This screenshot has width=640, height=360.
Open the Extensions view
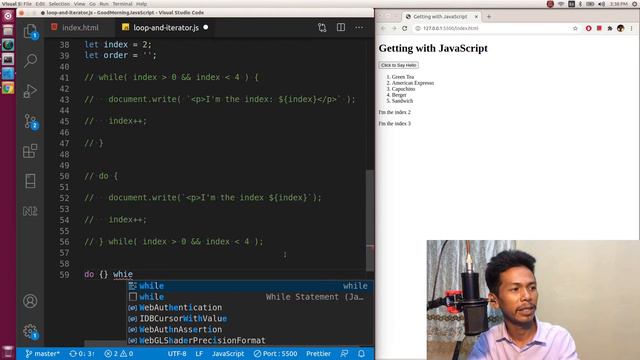[x=30, y=151]
